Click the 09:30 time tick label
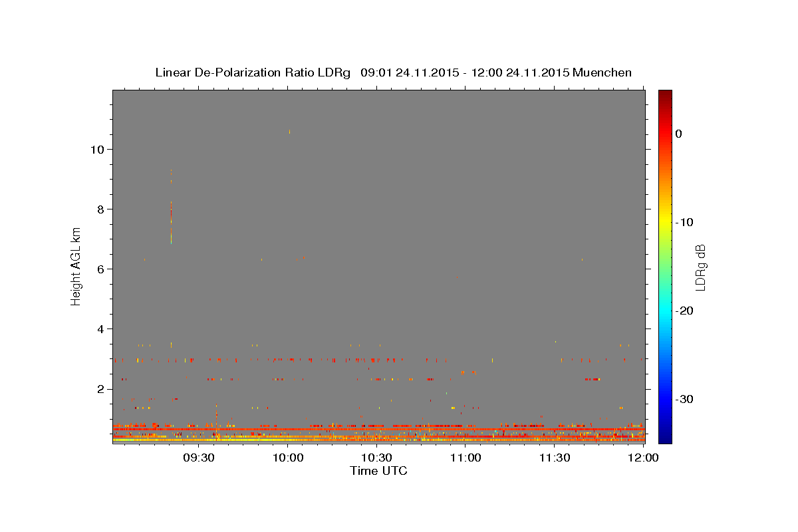The width and height of the screenshot is (798, 532). [x=199, y=458]
